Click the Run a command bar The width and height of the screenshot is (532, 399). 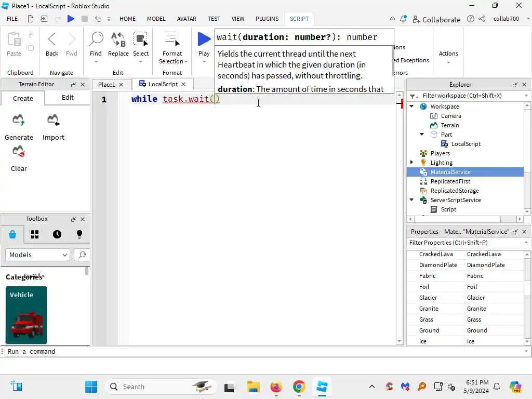pyautogui.click(x=264, y=352)
